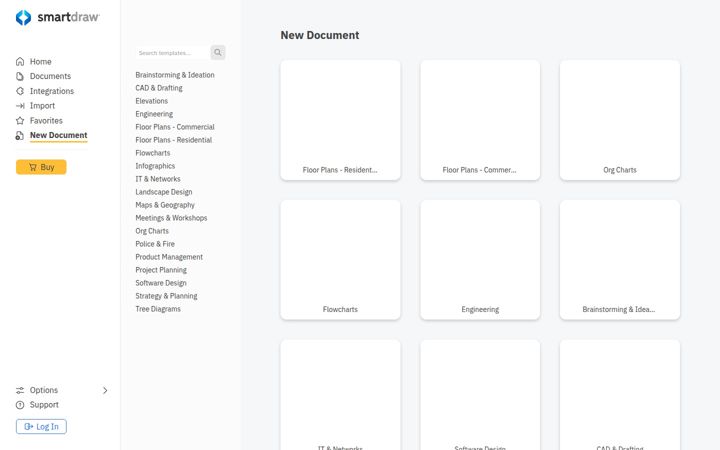The width and height of the screenshot is (720, 450).
Task: Select Floor Plans - Residential in list
Action: point(174,140)
